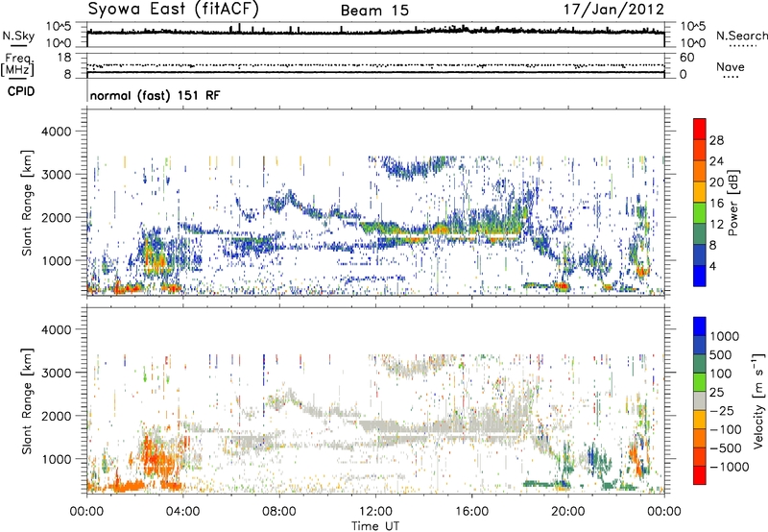Viewport: 768px width, 532px height.
Task: Click the '25' label on velocity colorbar
Action: 716,393
